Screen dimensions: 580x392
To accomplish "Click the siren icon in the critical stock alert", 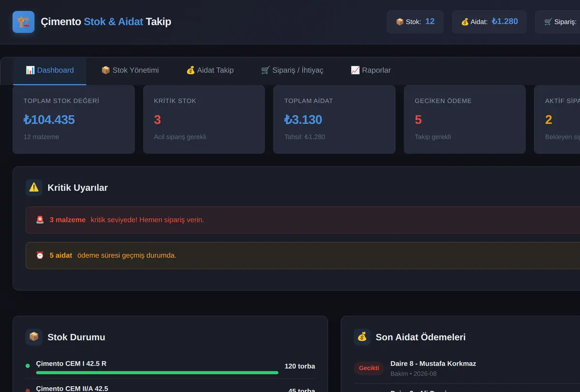I will [x=40, y=220].
